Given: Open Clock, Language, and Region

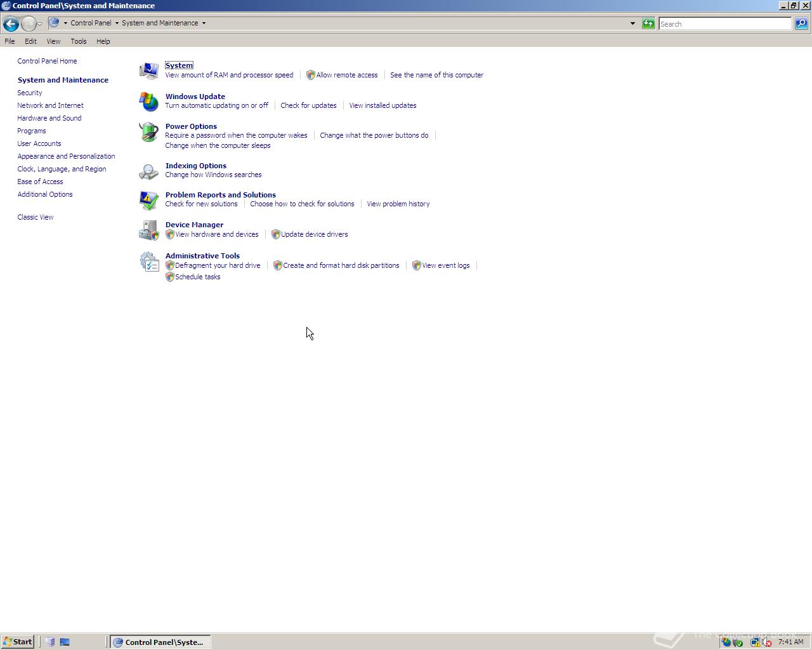Looking at the screenshot, I should pos(62,169).
